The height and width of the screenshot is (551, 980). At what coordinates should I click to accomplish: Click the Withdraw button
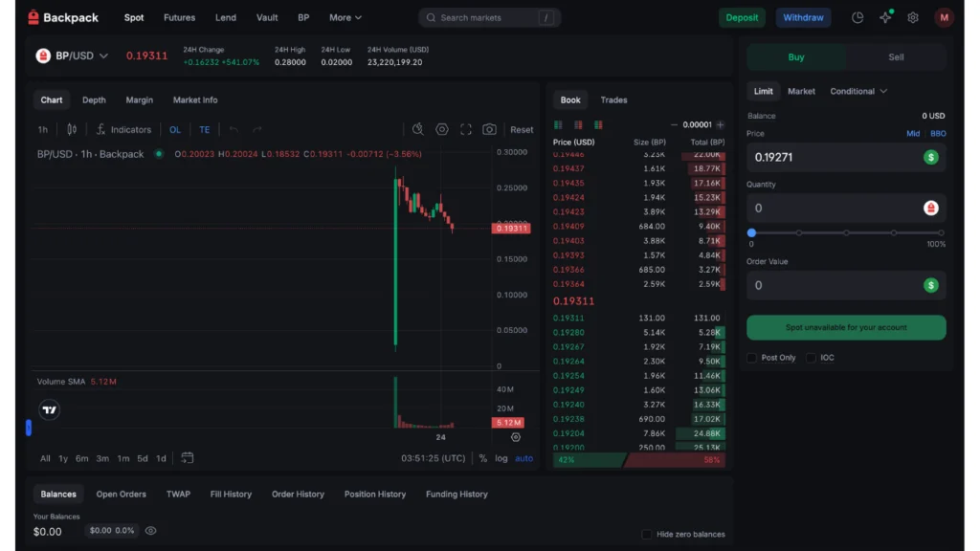803,17
